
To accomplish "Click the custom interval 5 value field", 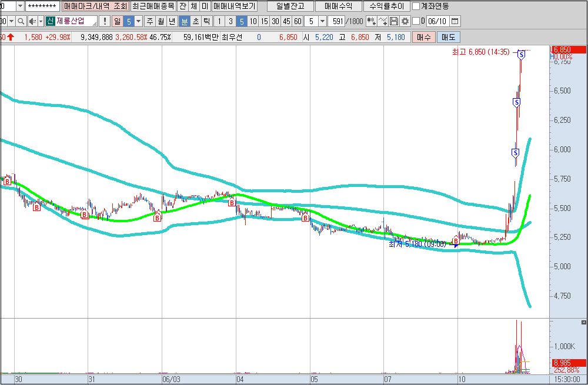I will coord(311,21).
